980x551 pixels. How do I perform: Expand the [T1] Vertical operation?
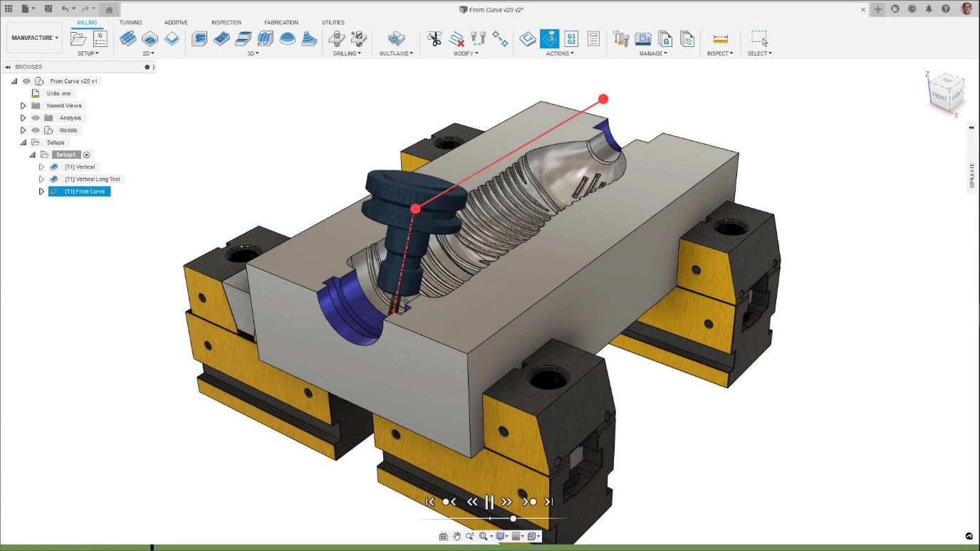41,167
